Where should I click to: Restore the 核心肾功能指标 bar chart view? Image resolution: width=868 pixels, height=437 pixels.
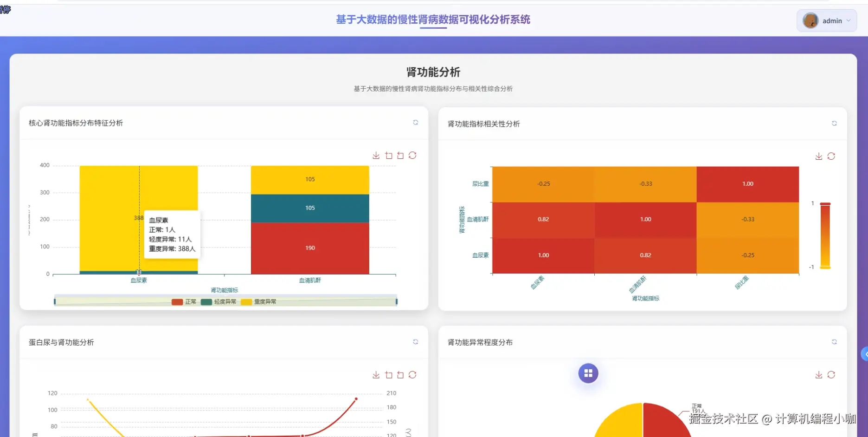pos(412,155)
